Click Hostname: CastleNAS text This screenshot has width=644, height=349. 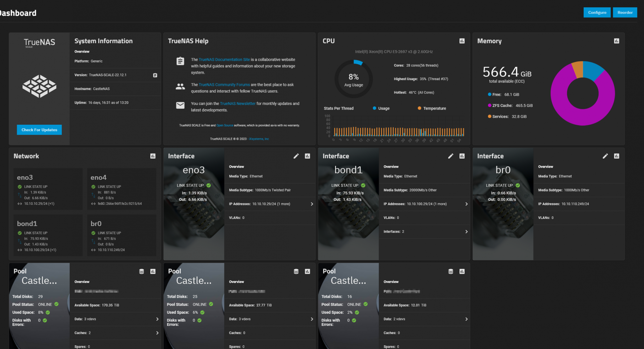(92, 89)
